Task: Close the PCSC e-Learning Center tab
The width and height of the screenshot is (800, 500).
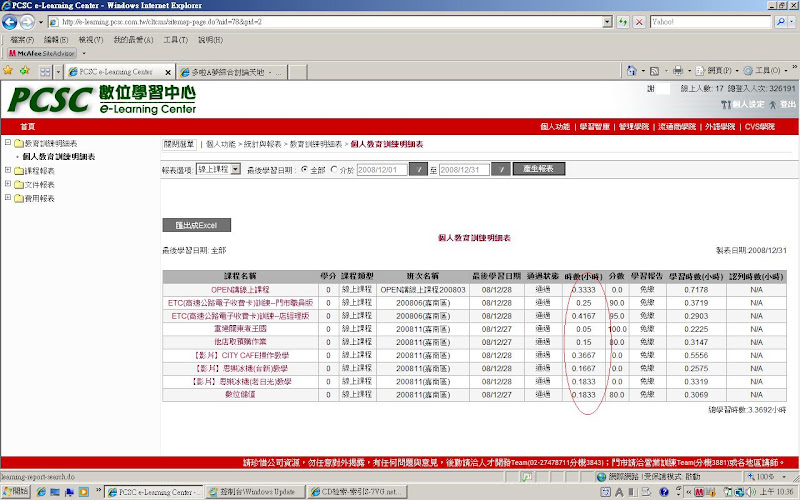Action: tap(168, 72)
